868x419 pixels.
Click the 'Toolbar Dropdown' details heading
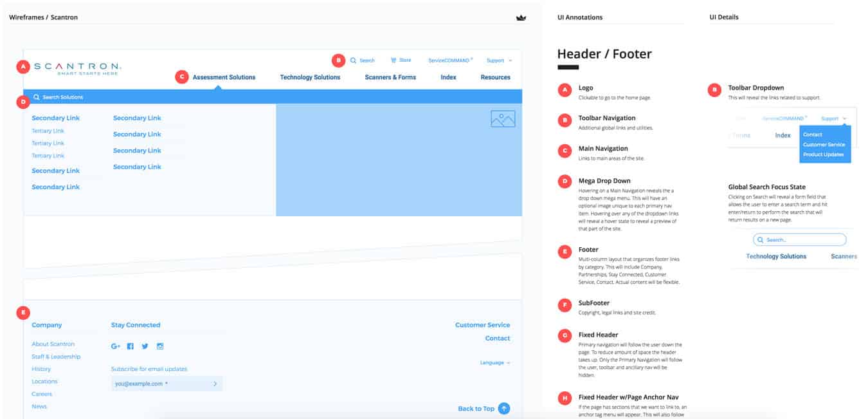[x=756, y=88]
